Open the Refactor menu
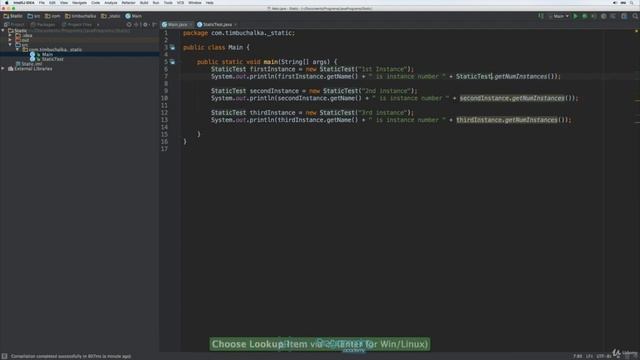Image resolution: width=640 pixels, height=360 pixels. pos(128,2)
